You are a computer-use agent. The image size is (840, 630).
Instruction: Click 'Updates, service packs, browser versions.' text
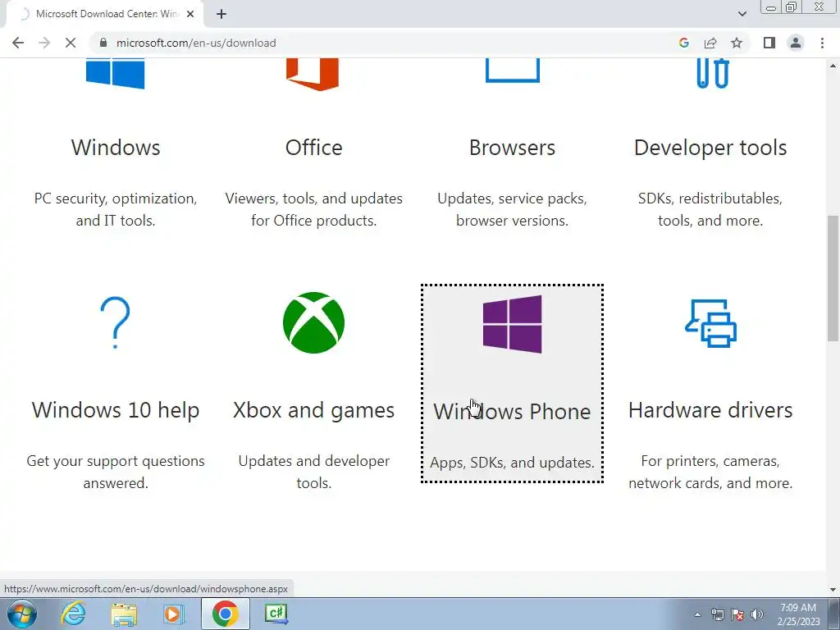point(512,209)
